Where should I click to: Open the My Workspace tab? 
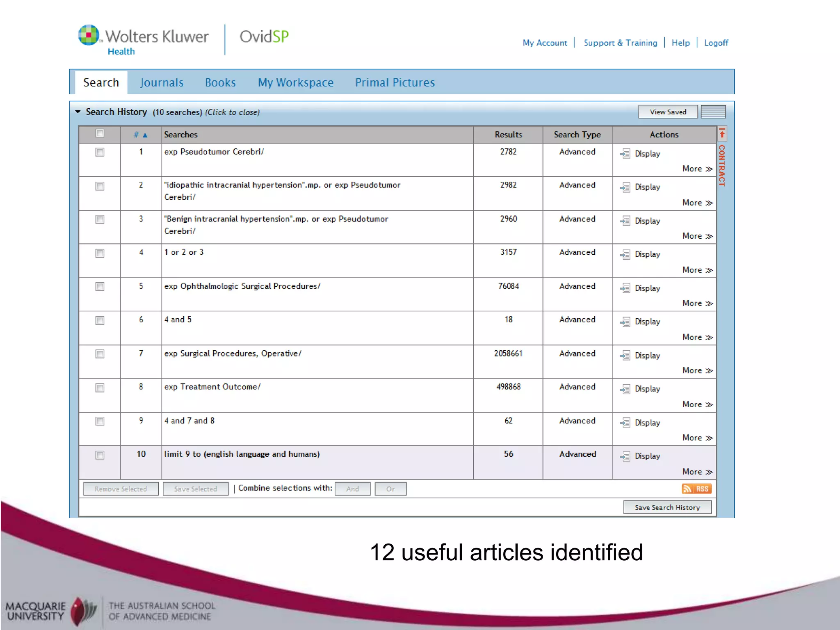click(x=295, y=82)
